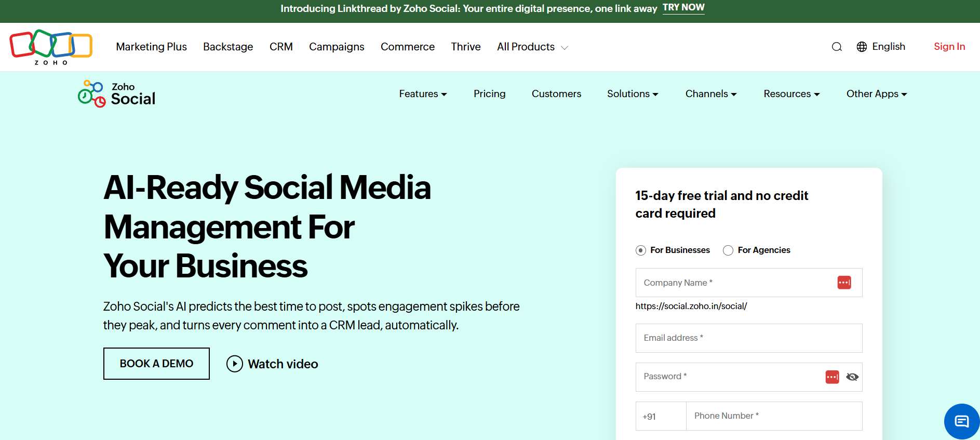Open the search magnifier icon
980x440 pixels.
[x=837, y=47]
